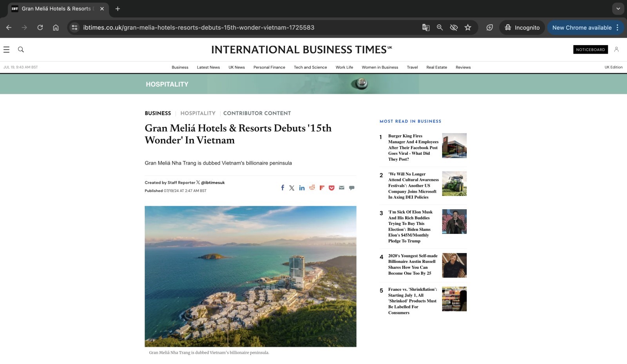Open comments via the speech bubble icon
Image resolution: width=627 pixels, height=364 pixels.
click(x=352, y=188)
